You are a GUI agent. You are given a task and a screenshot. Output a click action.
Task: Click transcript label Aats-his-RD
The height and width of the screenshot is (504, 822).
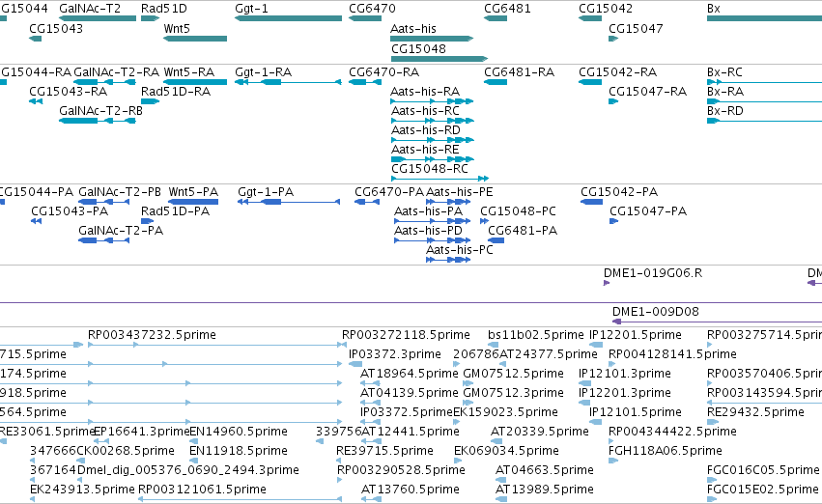[x=426, y=130]
